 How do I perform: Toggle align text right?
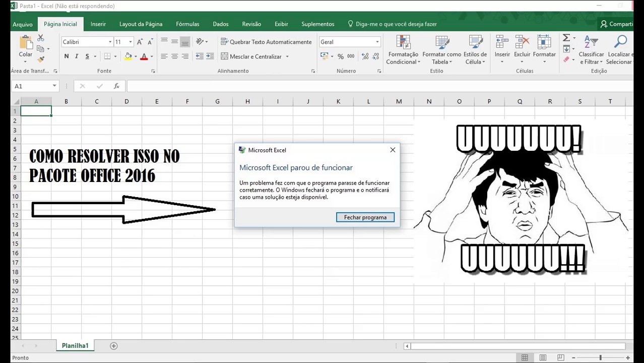coord(185,56)
